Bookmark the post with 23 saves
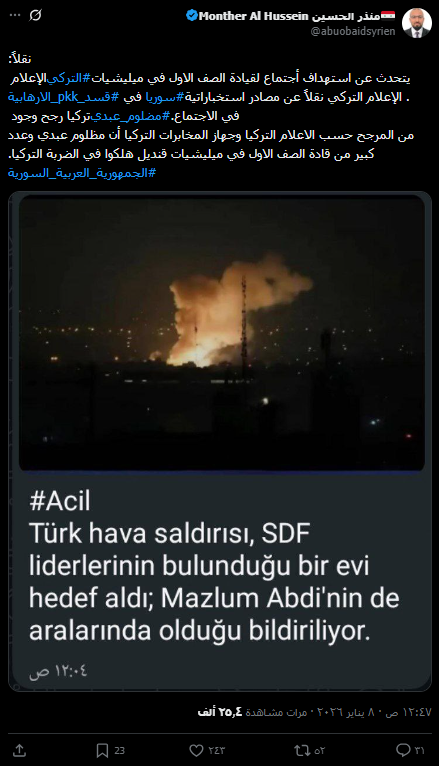Viewport: 439px width, 766px height. point(110,750)
